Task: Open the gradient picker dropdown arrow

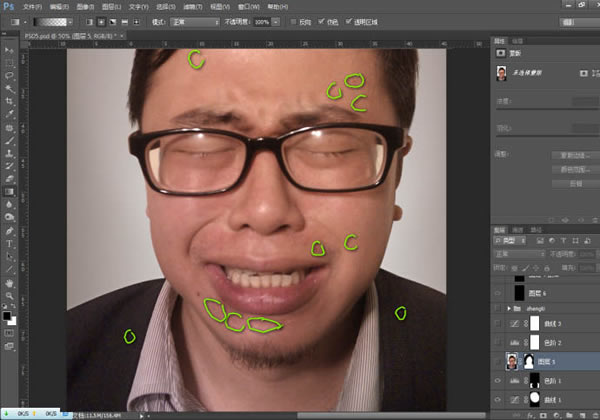Action: click(x=70, y=22)
